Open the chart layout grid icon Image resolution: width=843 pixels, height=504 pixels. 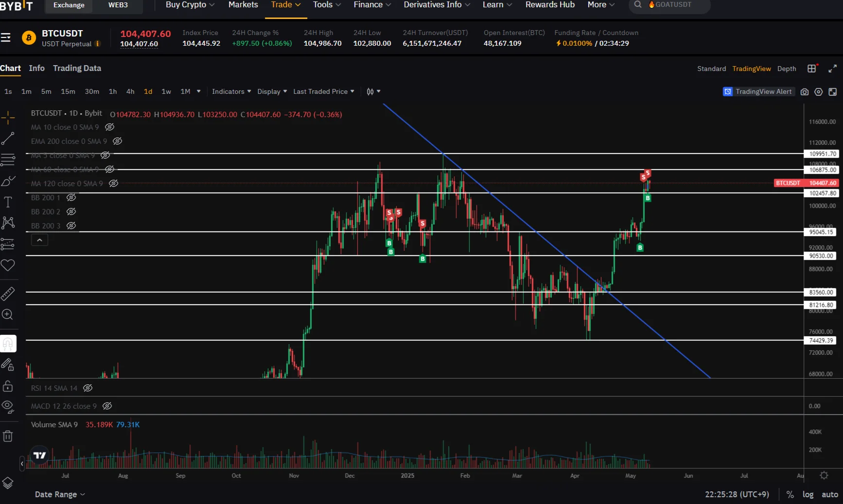click(812, 69)
